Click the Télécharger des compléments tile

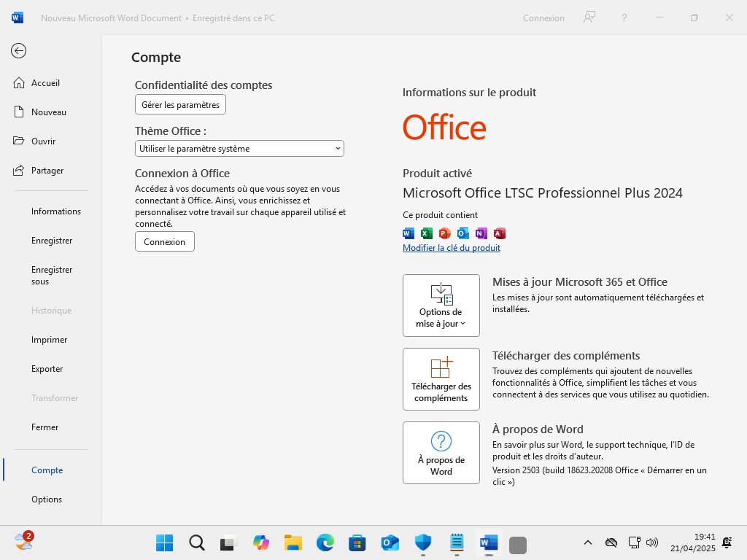441,379
